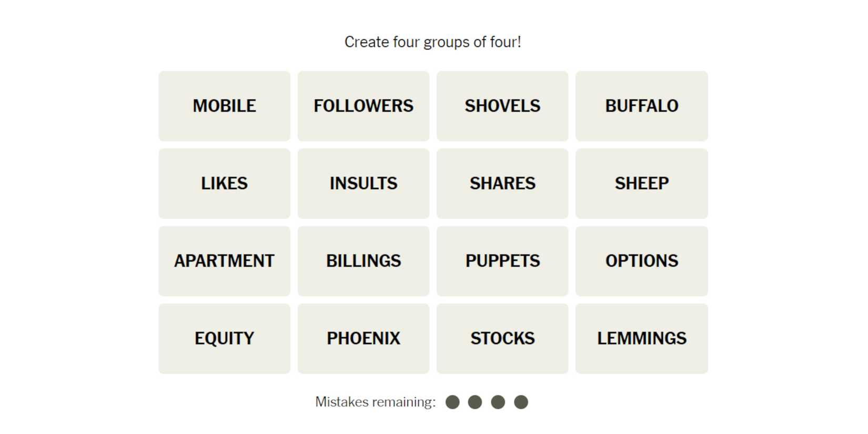The image size is (868, 434).
Task: Click the last mistakes-remaining dot
Action: 521,402
